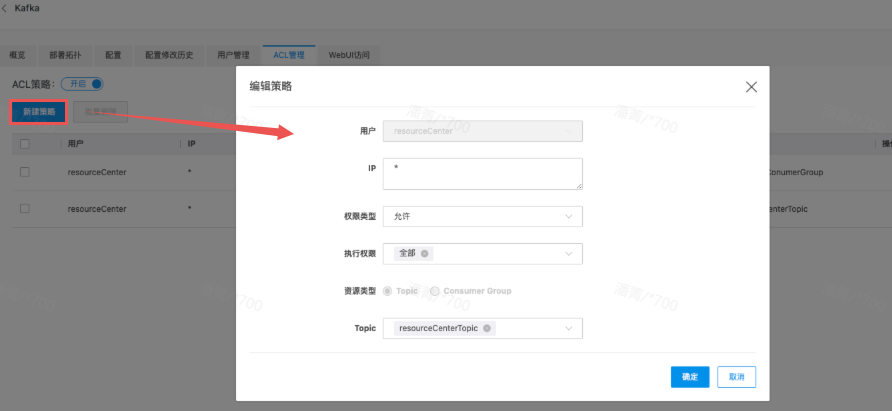Close the 编辑策略 dialog with X
The height and width of the screenshot is (411, 892).
pyautogui.click(x=751, y=87)
